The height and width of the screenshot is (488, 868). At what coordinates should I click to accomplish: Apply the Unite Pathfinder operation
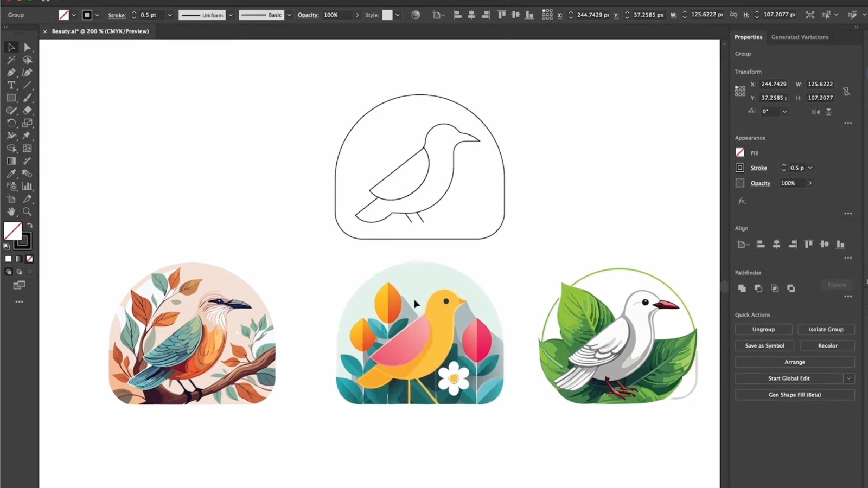click(x=742, y=288)
